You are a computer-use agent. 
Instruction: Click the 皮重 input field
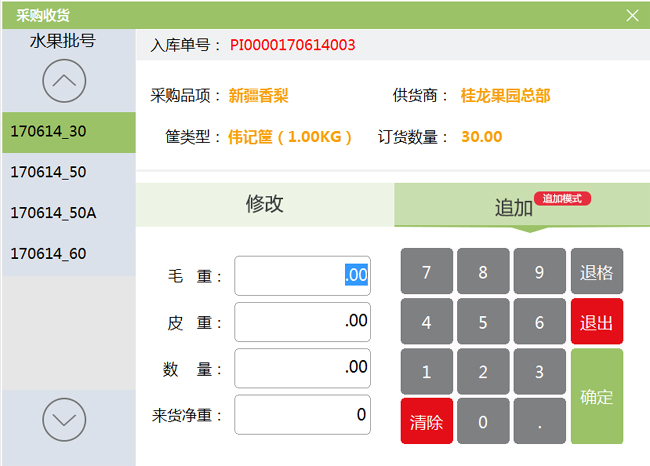pos(302,322)
